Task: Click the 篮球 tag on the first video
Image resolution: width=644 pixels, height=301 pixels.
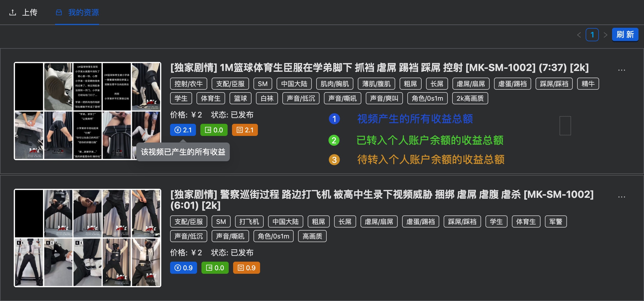Action: pos(240,98)
